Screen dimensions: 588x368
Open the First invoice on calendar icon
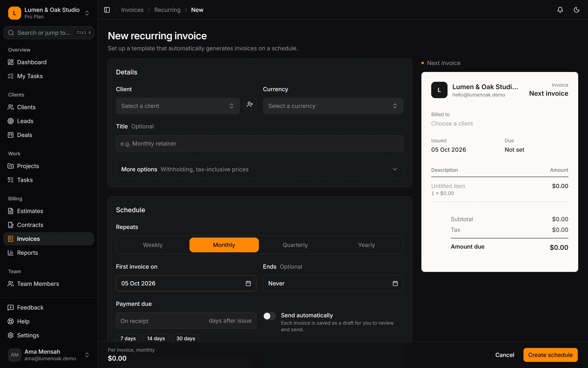coord(248,283)
